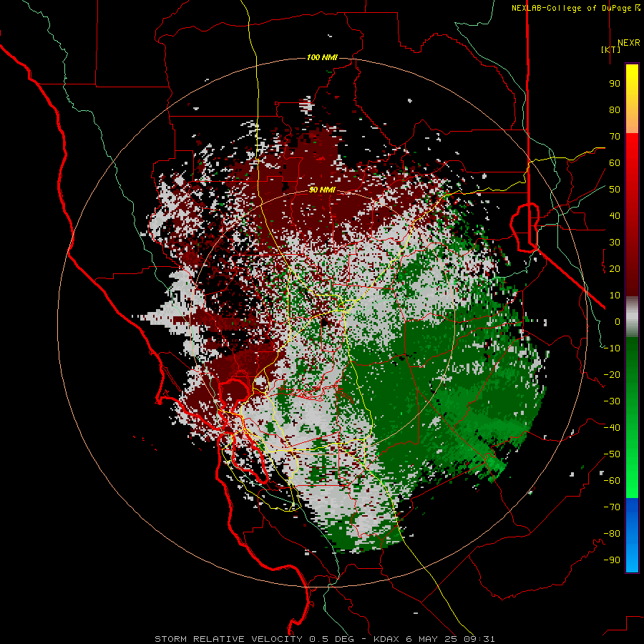Viewport: 644px width, 644px height.
Task: Click the 70 value on velocity scale
Action: point(615,137)
